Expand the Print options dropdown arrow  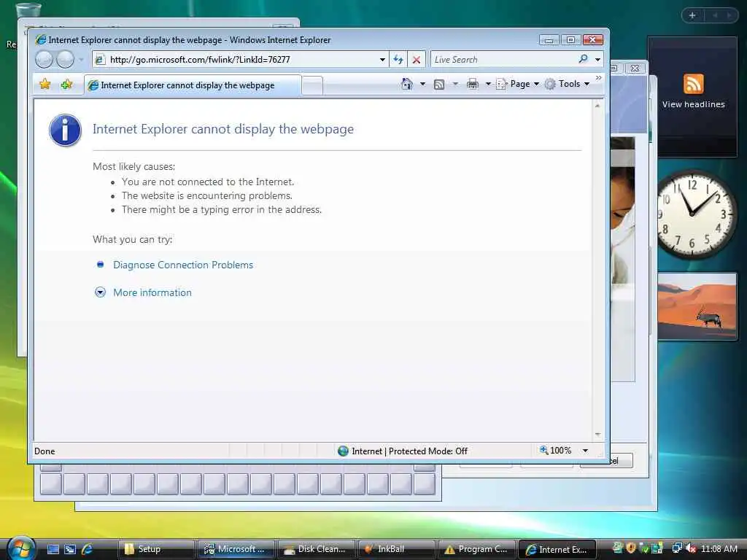[x=488, y=84]
